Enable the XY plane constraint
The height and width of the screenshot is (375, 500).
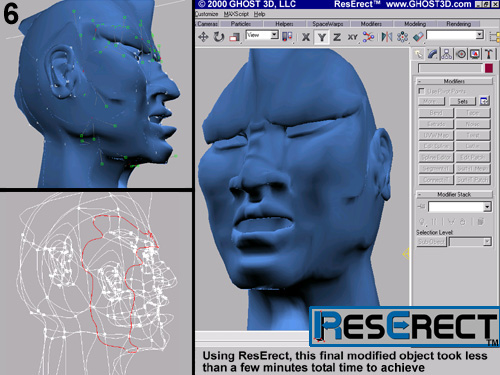352,37
